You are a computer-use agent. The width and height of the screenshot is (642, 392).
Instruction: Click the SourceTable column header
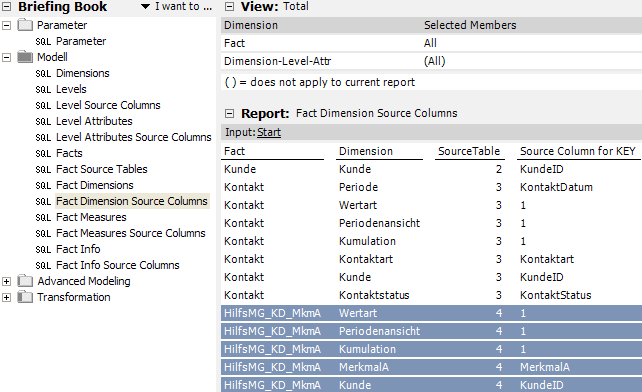click(469, 151)
